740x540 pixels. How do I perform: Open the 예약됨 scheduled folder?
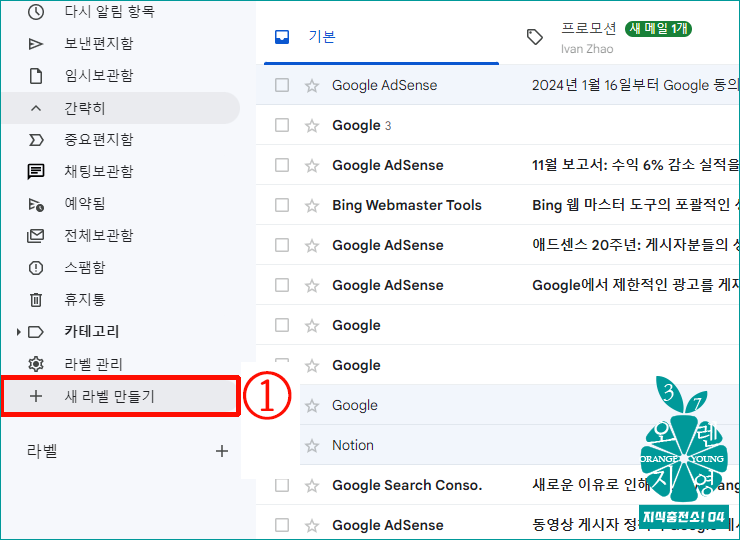pos(85,203)
